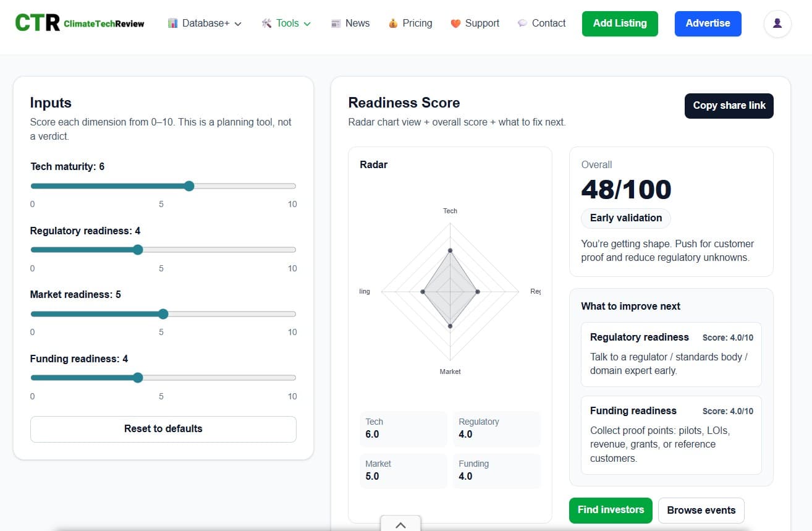Click the Funding readiness improvement card
The width and height of the screenshot is (812, 531).
pos(671,435)
